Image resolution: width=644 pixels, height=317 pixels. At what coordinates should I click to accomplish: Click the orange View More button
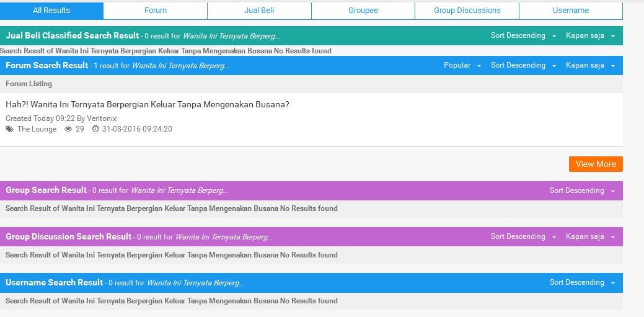click(x=596, y=164)
